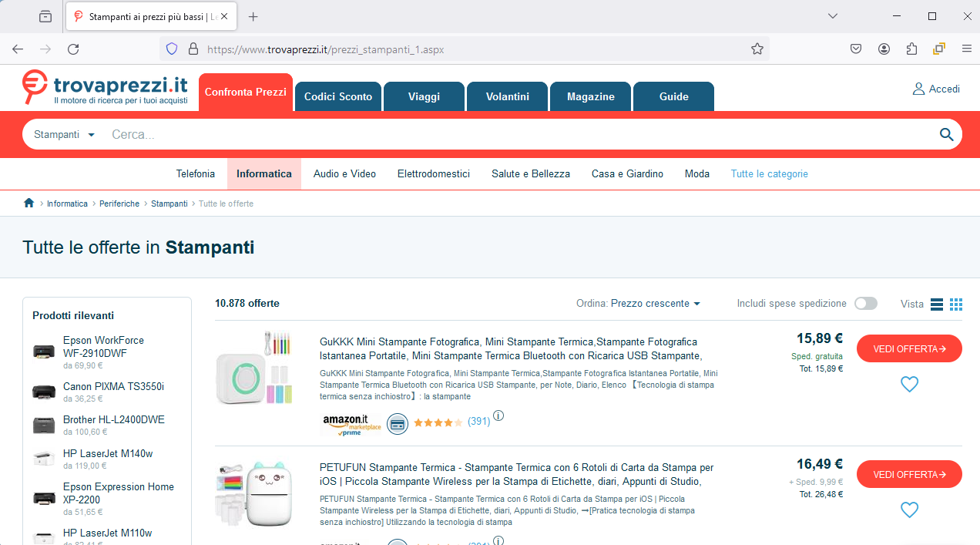The width and height of the screenshot is (980, 545).
Task: Click Informatica breadcrumb link
Action: click(68, 204)
